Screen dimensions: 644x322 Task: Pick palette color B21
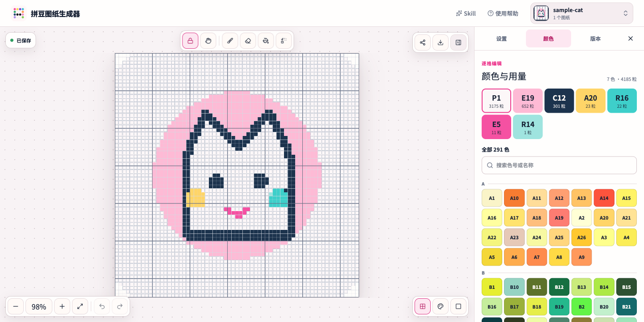[x=627, y=307]
